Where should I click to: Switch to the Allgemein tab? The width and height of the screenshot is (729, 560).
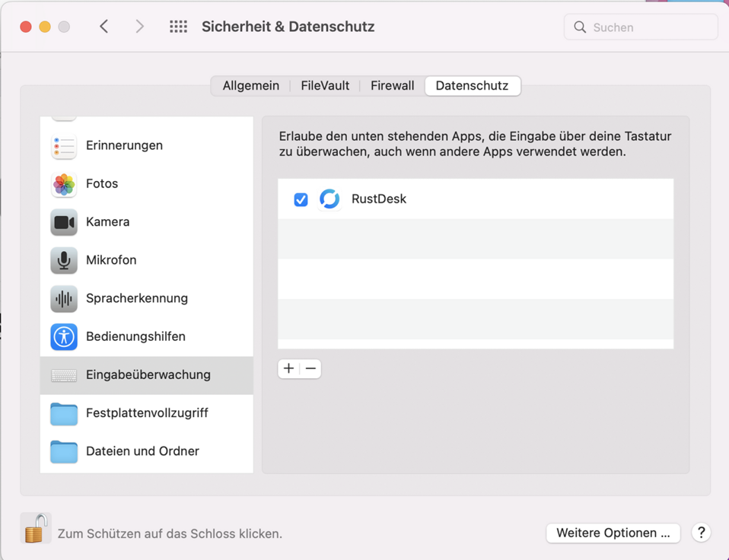[x=250, y=86]
